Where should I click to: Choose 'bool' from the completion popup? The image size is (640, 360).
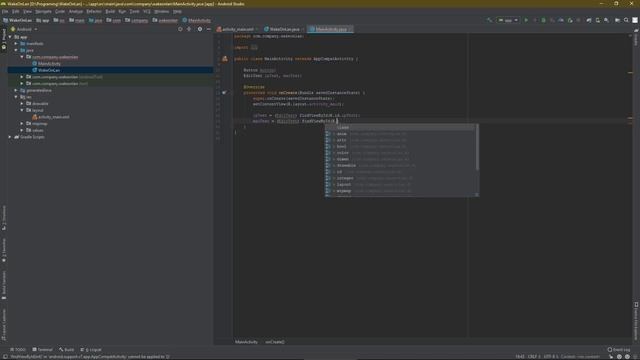[400, 147]
